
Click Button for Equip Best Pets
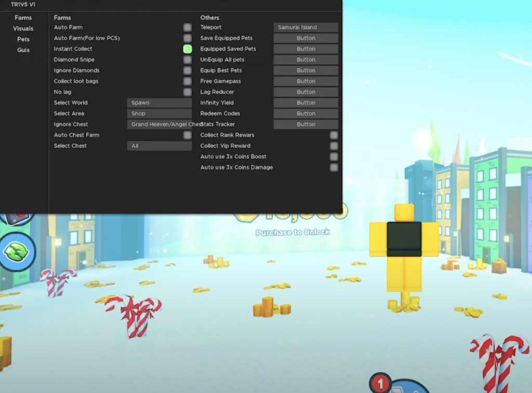(x=306, y=70)
